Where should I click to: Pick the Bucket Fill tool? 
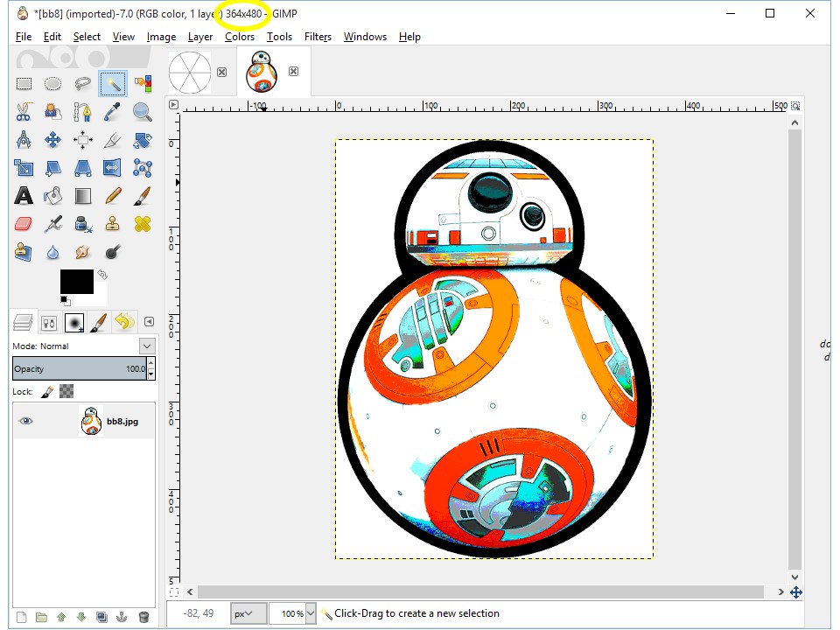tap(53, 195)
